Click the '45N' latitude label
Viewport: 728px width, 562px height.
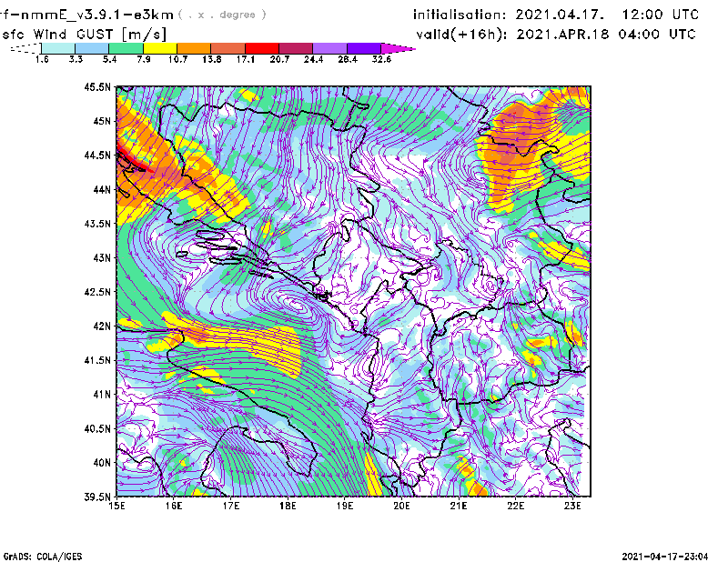[x=102, y=121]
